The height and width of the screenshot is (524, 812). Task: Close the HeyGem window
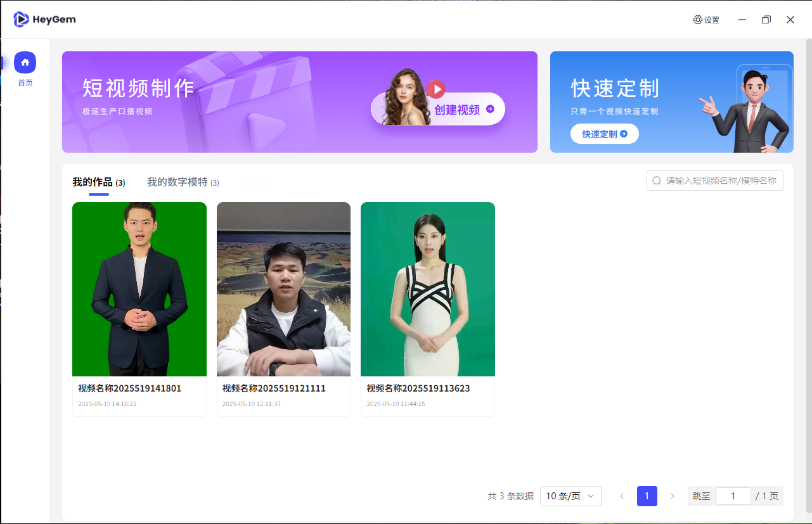tap(790, 20)
